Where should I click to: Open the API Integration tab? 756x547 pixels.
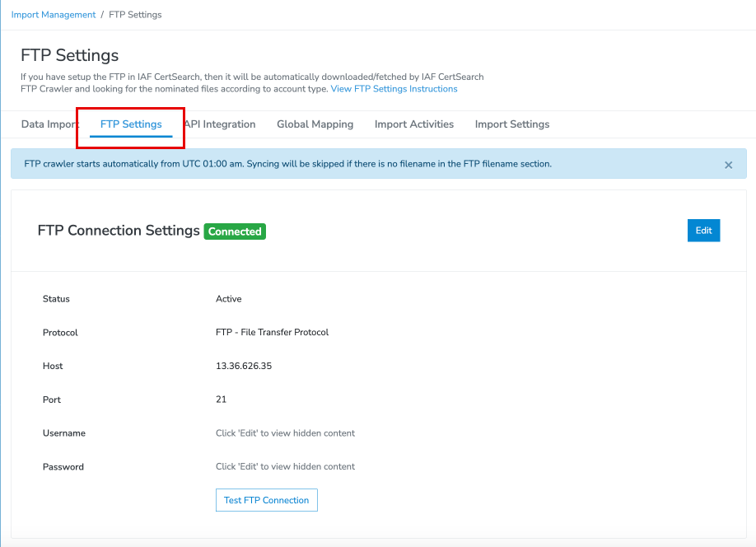[221, 124]
